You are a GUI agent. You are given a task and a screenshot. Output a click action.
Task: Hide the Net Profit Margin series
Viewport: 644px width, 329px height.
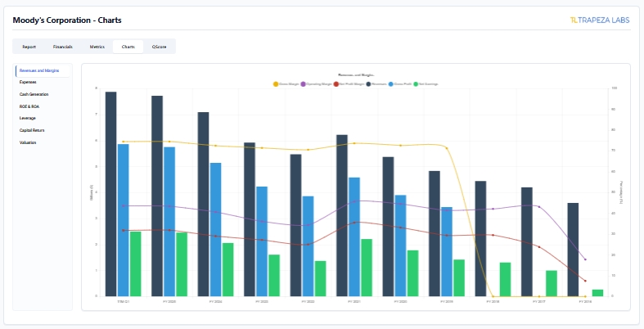[x=349, y=84]
